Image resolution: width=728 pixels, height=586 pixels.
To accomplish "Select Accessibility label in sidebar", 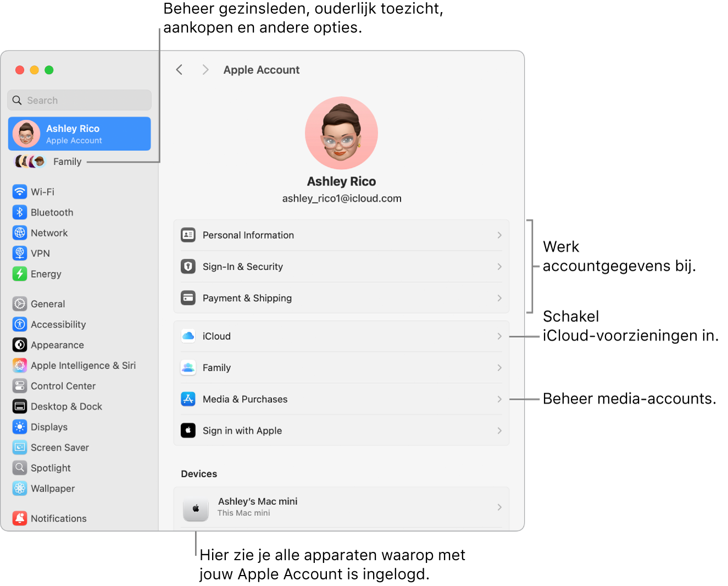I will (58, 325).
